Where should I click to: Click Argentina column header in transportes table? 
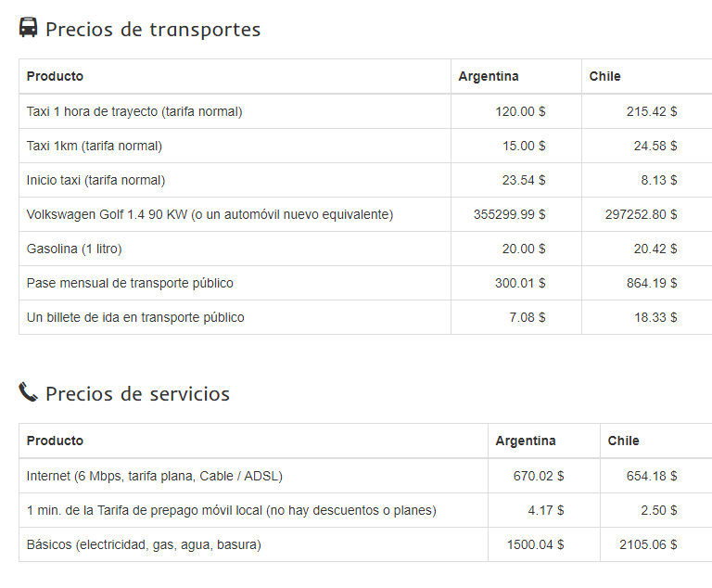tap(489, 76)
